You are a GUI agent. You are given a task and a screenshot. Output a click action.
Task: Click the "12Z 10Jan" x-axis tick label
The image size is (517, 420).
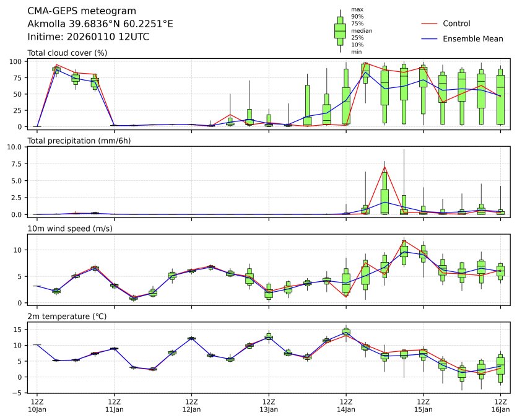click(37, 406)
